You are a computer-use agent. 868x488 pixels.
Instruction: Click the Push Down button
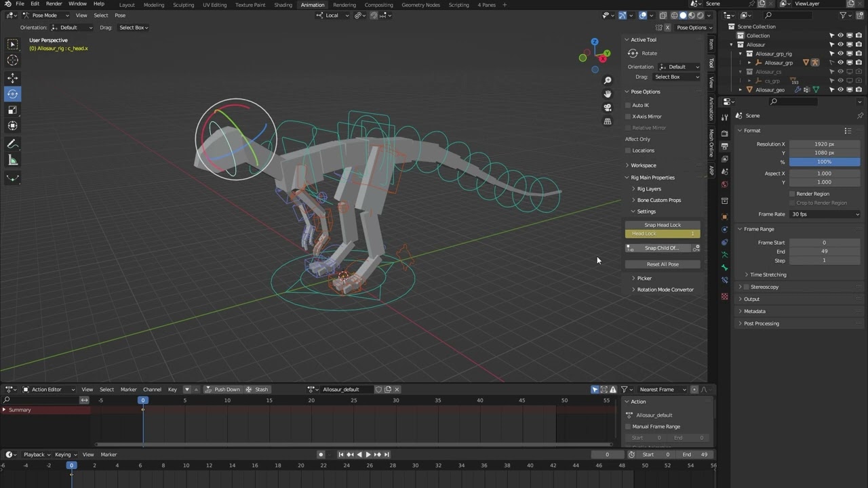(x=223, y=390)
